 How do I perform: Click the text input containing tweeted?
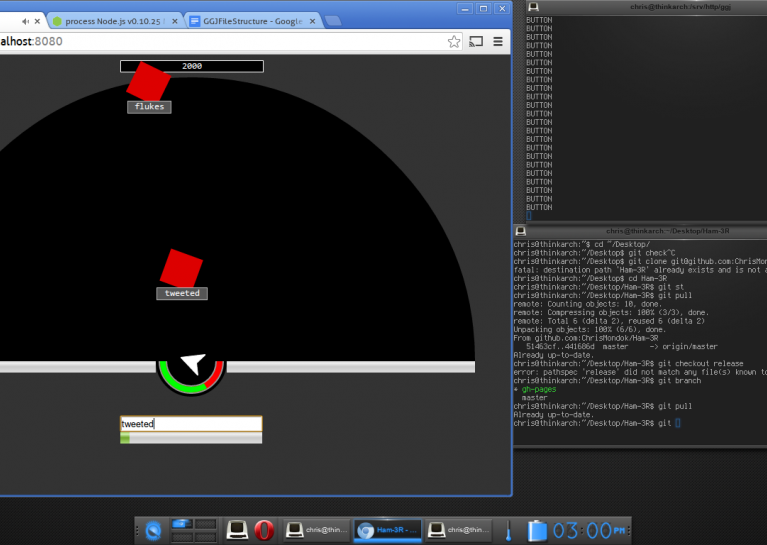pyautogui.click(x=191, y=424)
